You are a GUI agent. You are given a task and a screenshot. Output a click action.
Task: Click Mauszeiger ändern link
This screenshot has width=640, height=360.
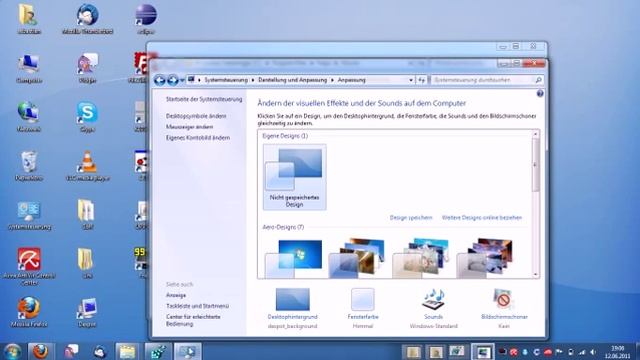tap(189, 127)
